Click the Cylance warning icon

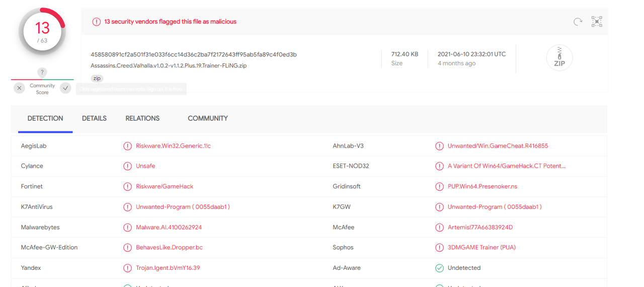[x=128, y=166]
